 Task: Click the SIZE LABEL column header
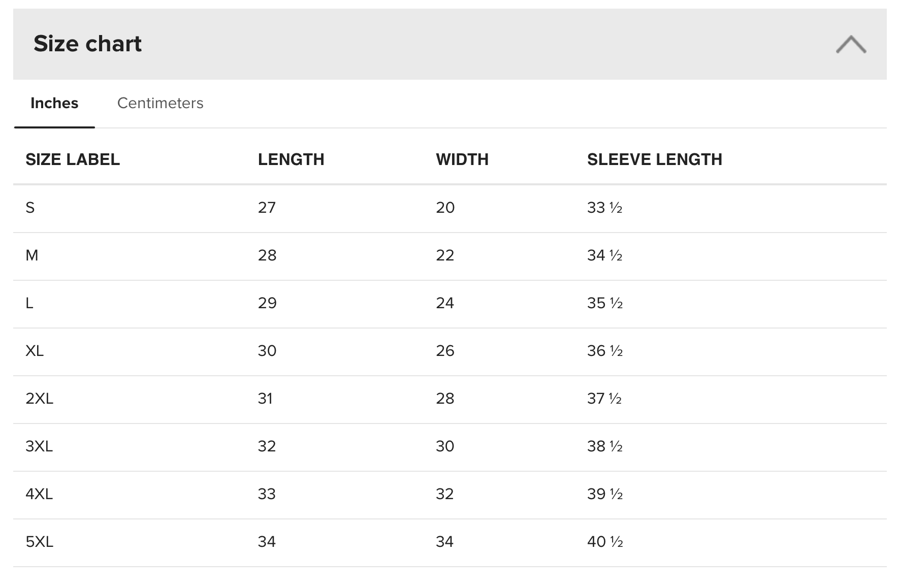[x=73, y=159]
